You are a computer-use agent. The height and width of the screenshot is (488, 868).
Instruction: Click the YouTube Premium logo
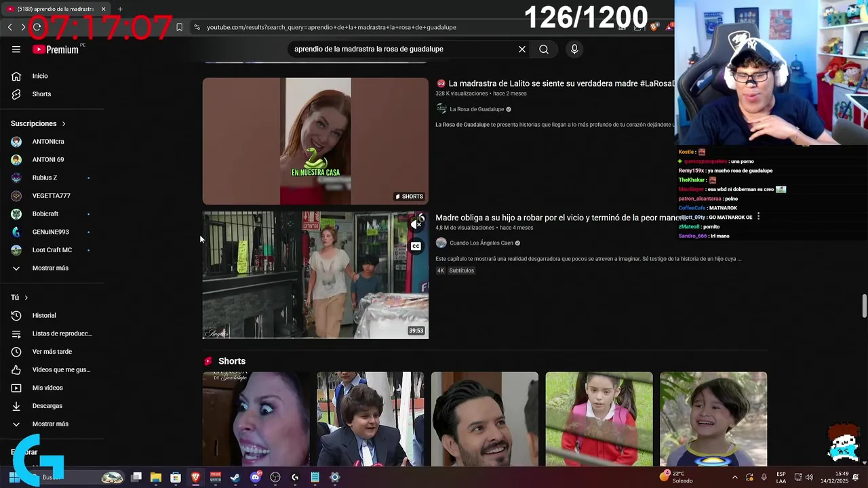56,49
